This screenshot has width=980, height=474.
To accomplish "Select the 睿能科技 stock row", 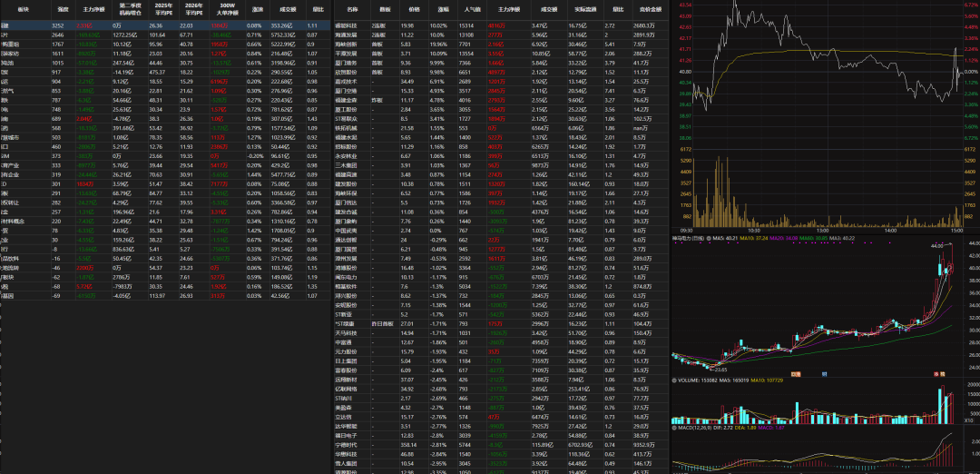I will 346,25.
